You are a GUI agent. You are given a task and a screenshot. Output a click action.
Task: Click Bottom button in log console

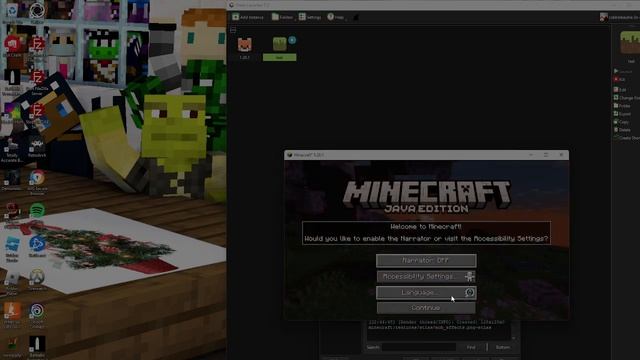pyautogui.click(x=502, y=347)
